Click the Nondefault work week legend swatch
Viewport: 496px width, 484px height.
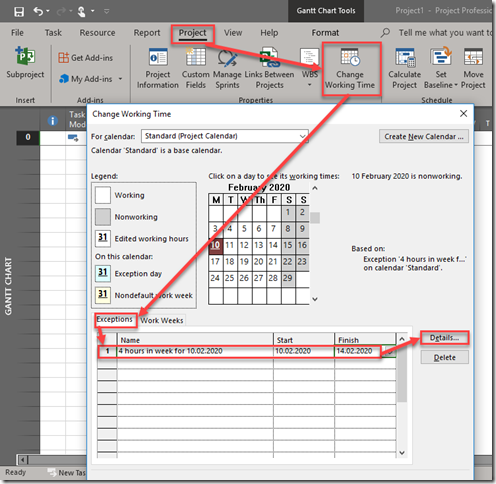pyautogui.click(x=103, y=295)
